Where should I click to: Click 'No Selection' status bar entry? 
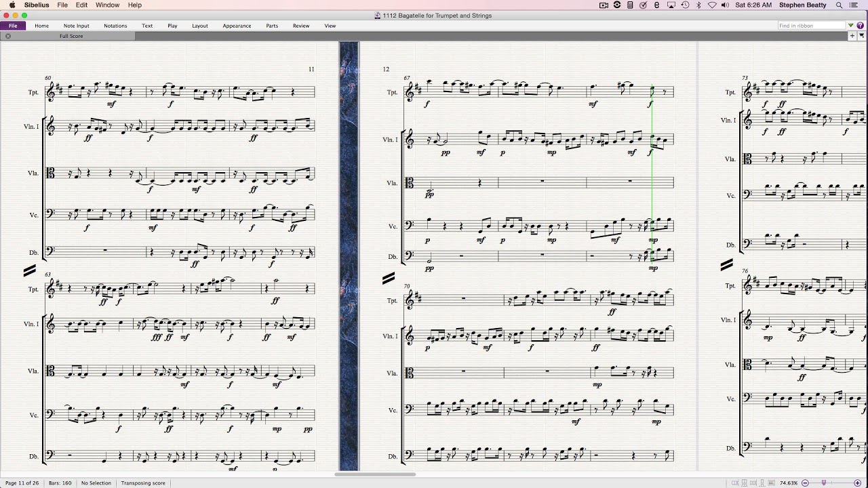click(x=96, y=483)
